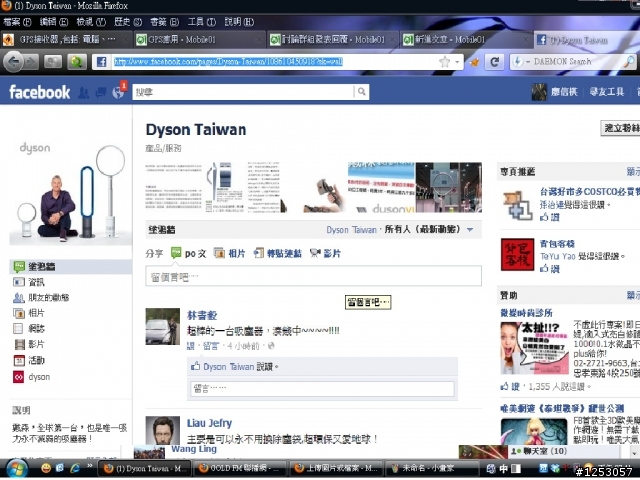Open 林書毅 profile name link

[x=202, y=316]
